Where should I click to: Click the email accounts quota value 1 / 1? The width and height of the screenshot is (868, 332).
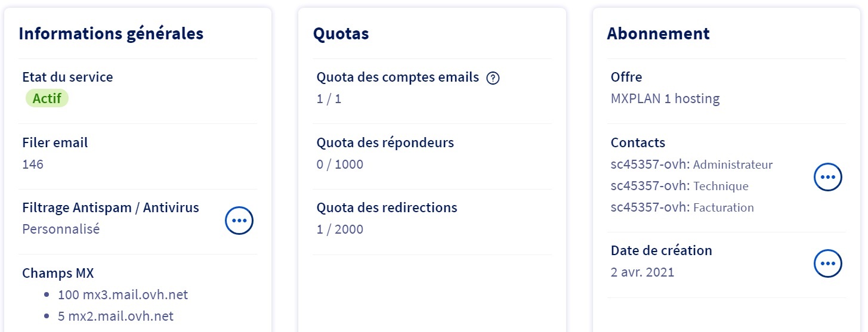tap(329, 99)
